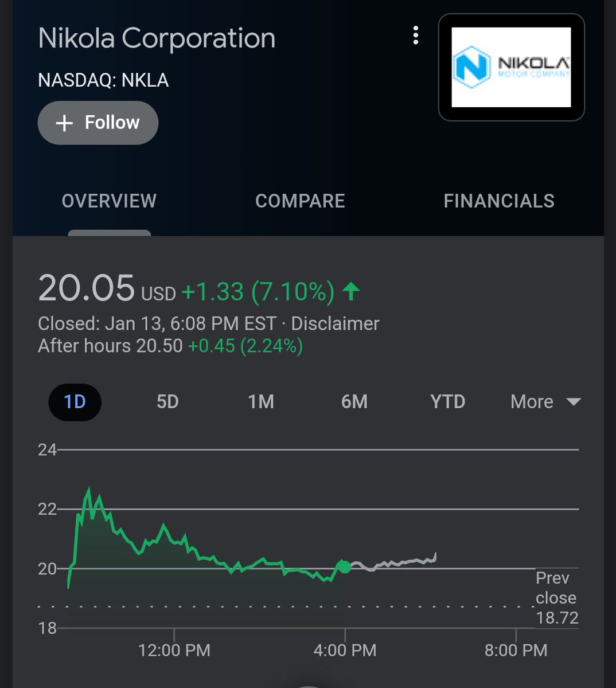Click the 12:00 PM axis label
The image size is (616, 688).
point(174,650)
